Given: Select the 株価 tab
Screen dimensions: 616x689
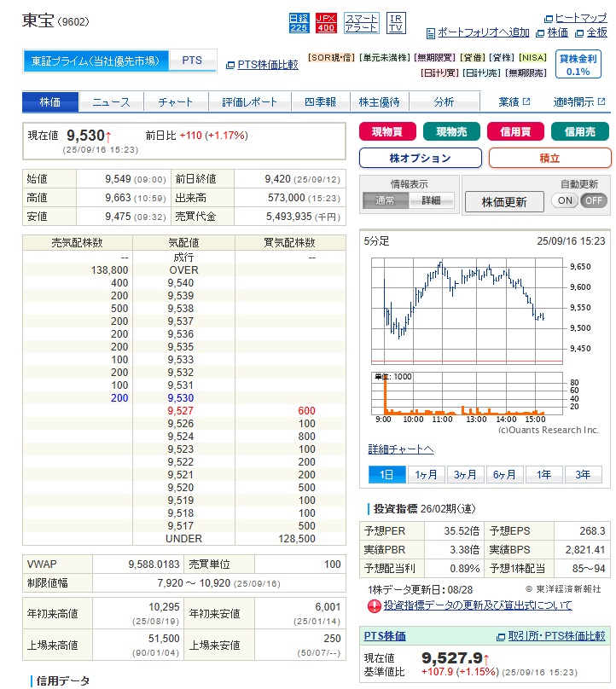Looking at the screenshot, I should coord(50,102).
